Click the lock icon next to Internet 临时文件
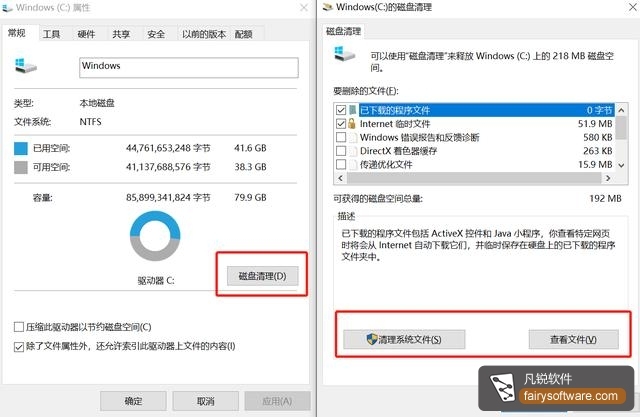 click(351, 123)
